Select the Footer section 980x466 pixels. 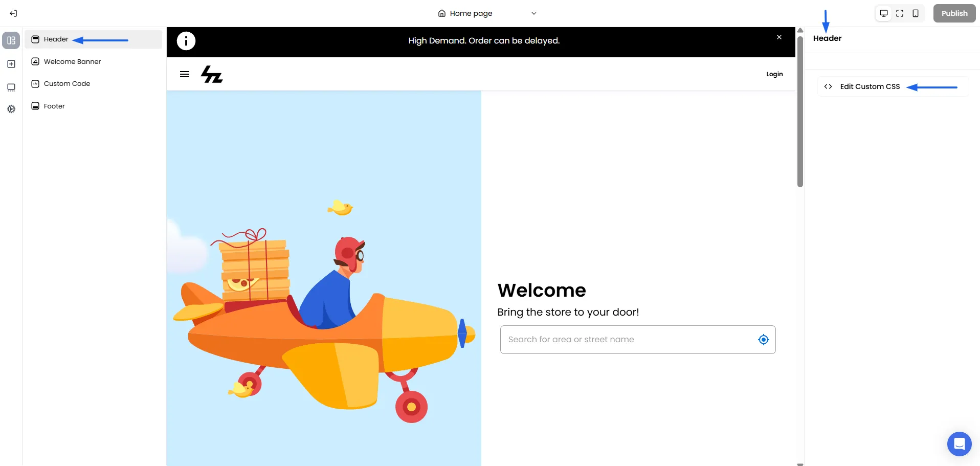[93, 106]
